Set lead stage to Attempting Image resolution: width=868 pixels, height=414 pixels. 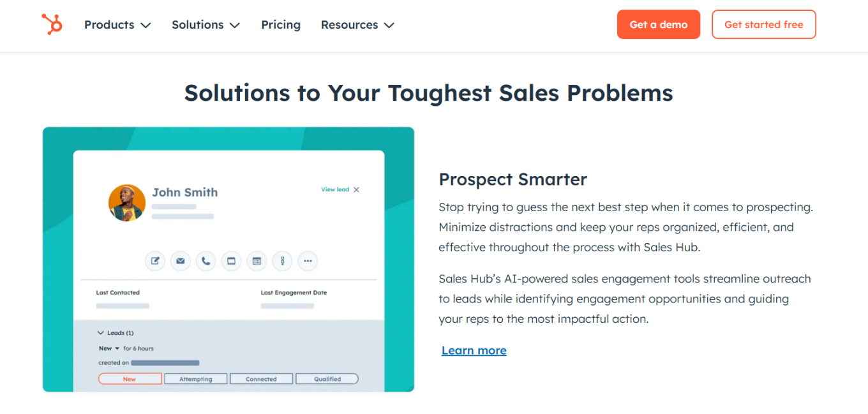[x=195, y=378]
